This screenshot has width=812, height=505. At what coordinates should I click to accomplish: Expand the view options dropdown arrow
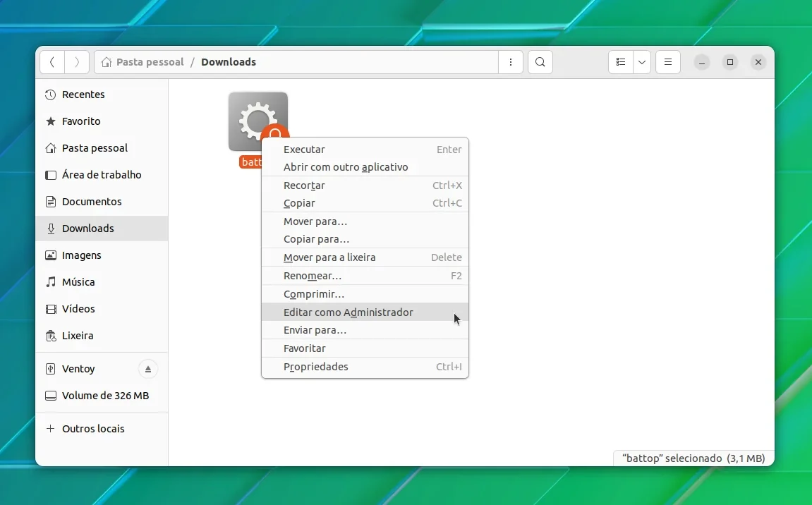(641, 62)
